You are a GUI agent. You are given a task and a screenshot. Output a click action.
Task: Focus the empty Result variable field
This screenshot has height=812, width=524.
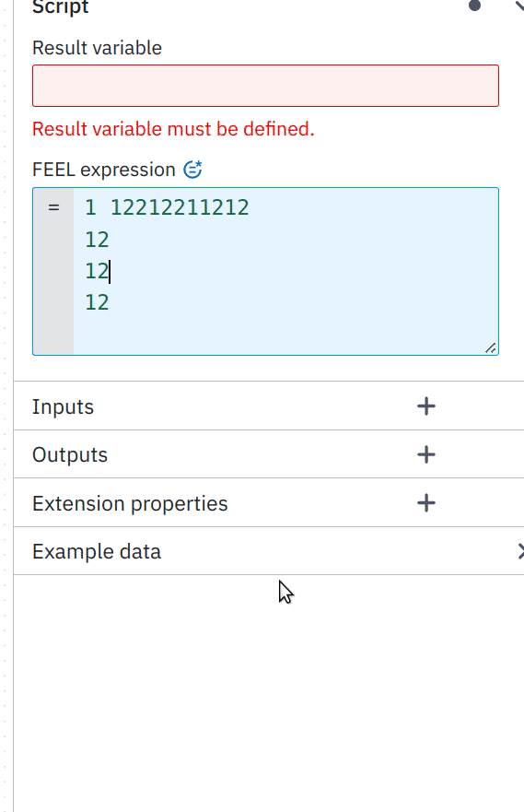click(265, 86)
